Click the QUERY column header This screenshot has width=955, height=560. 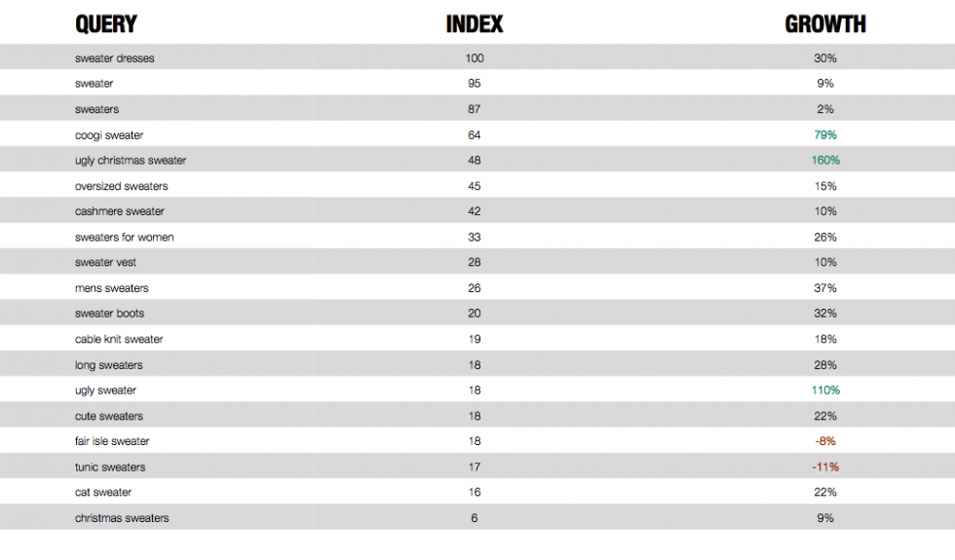[106, 24]
